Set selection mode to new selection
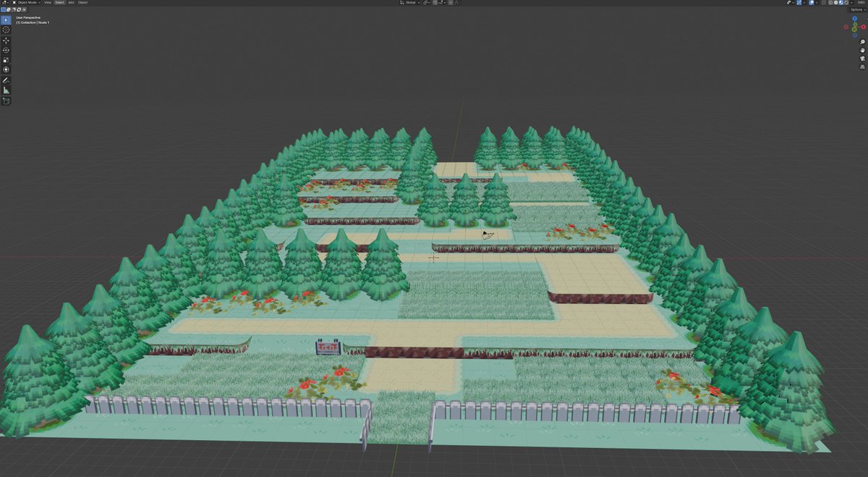Screen dimensions: 868x477 [x=3, y=9]
